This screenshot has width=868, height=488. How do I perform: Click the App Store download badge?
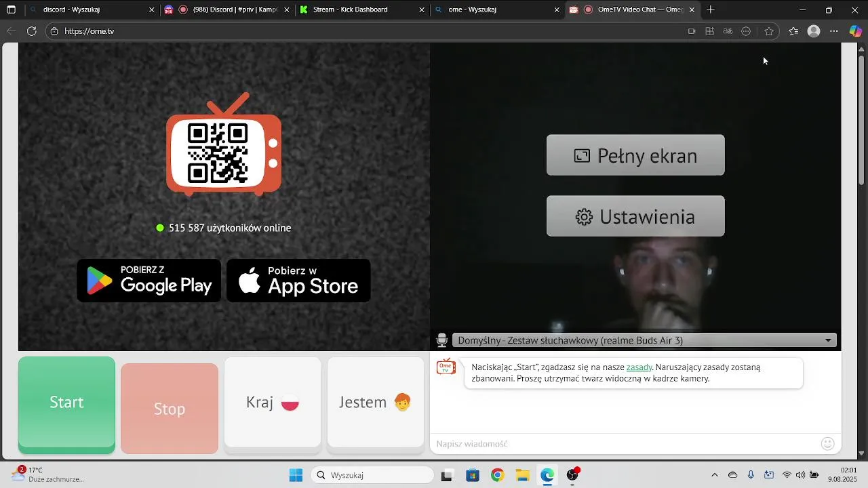(x=298, y=281)
